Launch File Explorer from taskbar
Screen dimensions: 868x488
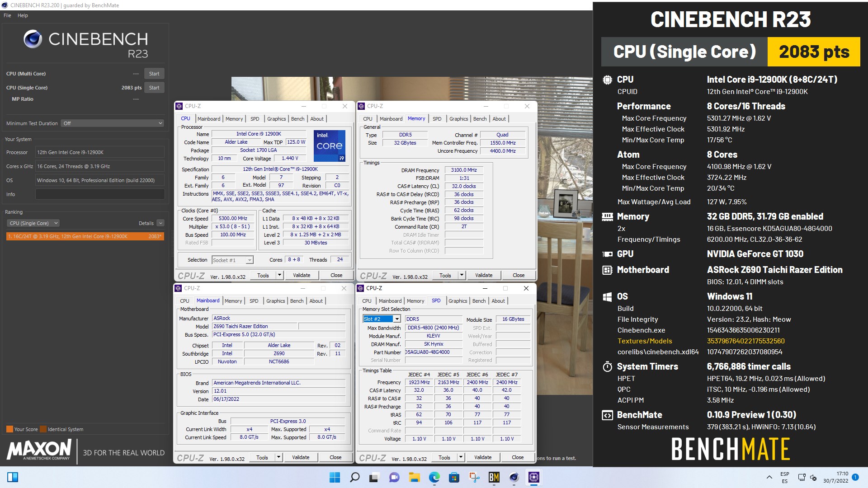(414, 477)
